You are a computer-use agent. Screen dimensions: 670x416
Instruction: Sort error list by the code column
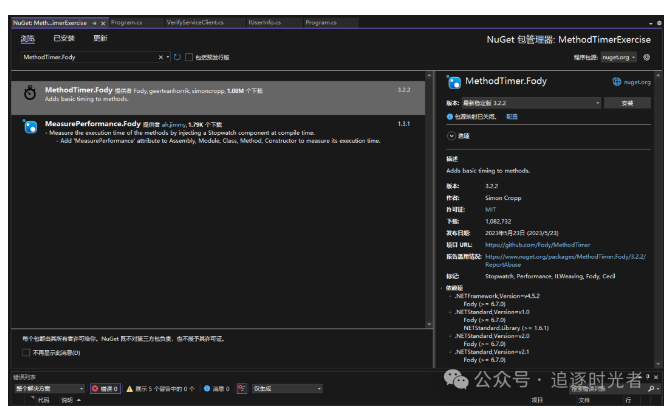43,400
